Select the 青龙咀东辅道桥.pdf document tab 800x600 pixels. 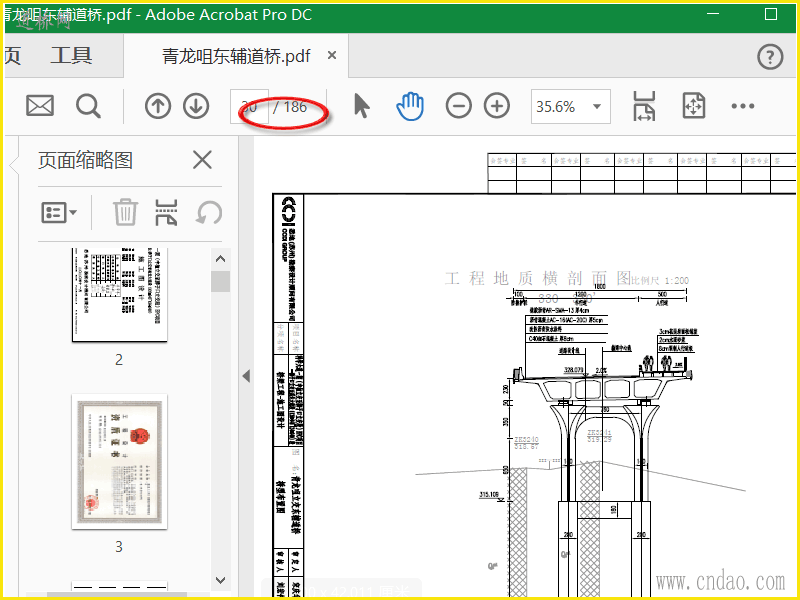(x=236, y=56)
